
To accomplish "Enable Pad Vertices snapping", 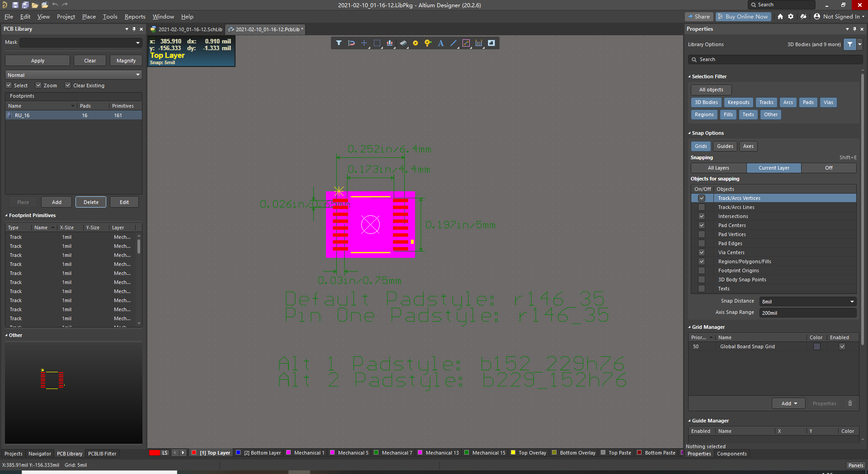I will pyautogui.click(x=702, y=234).
